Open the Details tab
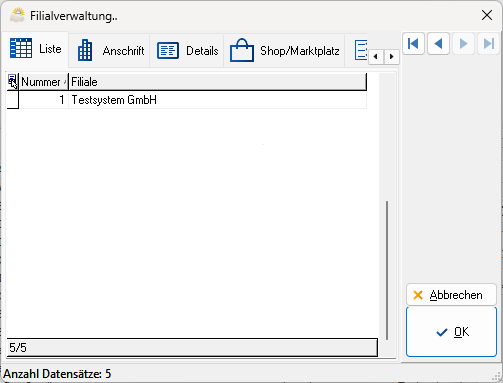The image size is (503, 383). click(187, 51)
